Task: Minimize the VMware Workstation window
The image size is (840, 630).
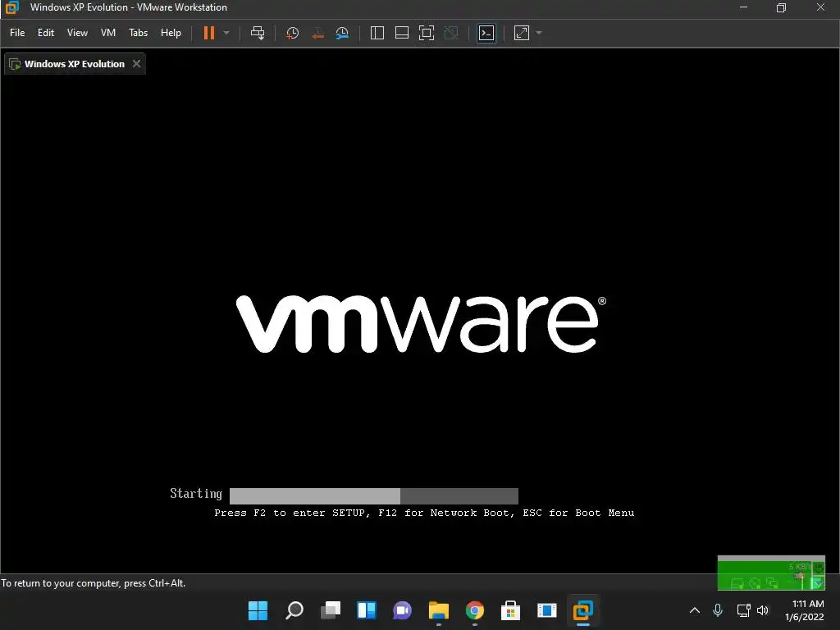Action: point(743,7)
